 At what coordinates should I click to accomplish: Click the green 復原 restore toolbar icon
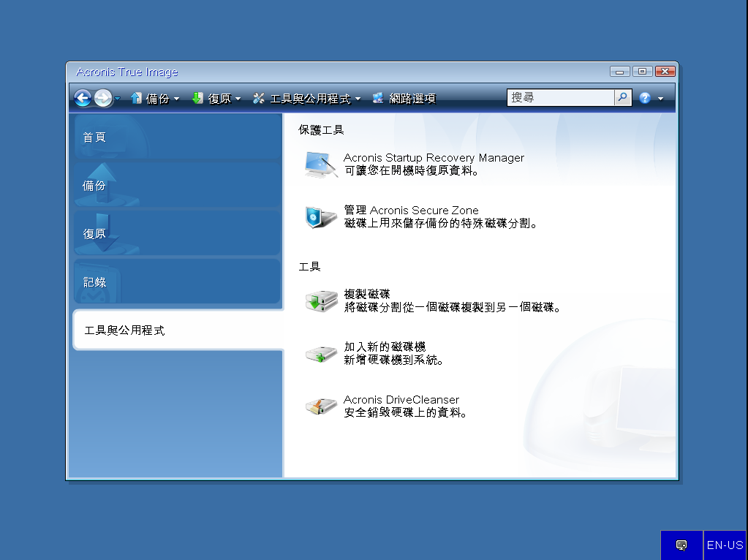tap(197, 98)
